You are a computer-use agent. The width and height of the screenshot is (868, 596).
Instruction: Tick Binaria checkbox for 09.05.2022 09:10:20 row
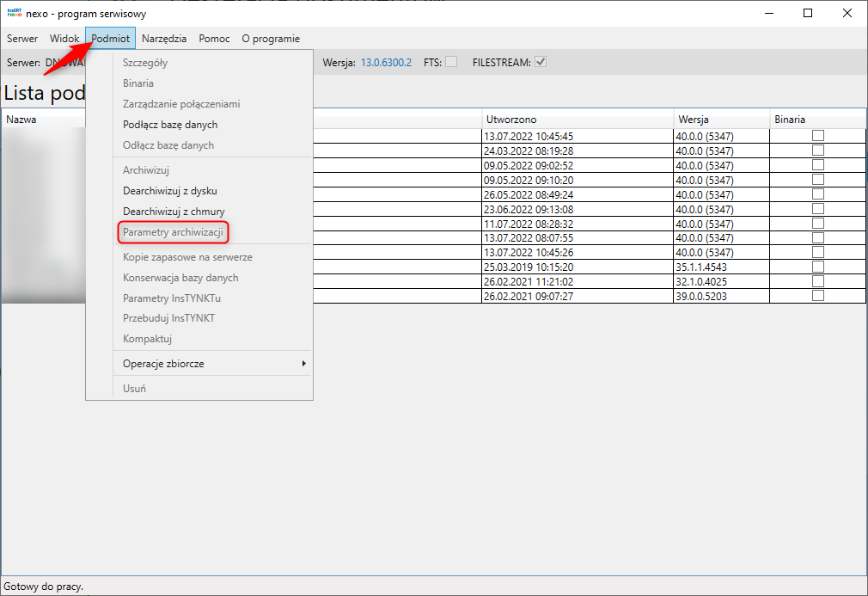click(817, 180)
